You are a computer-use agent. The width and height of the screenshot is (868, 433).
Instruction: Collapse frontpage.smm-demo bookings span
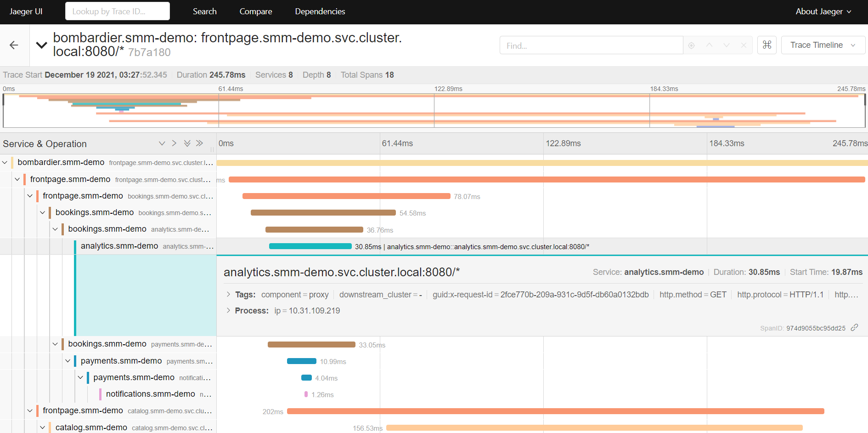(x=30, y=196)
